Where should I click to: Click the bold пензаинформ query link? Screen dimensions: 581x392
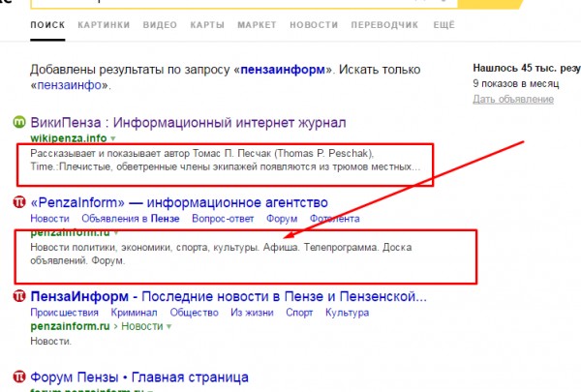click(283, 70)
